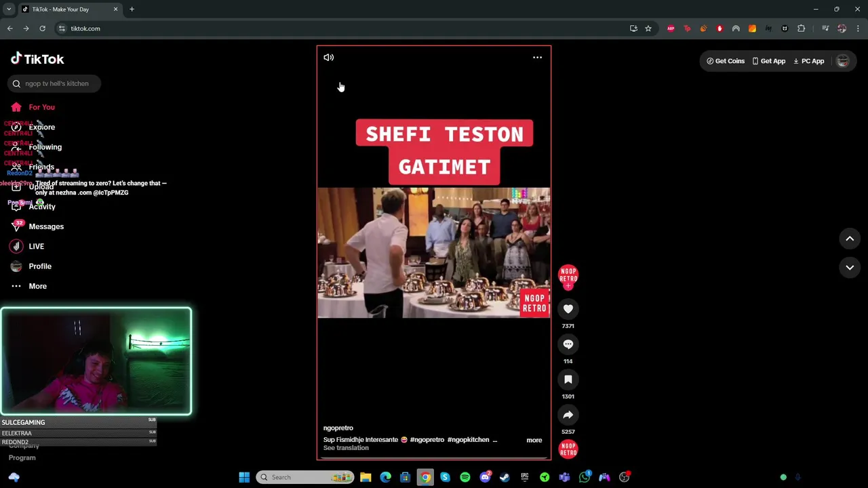
Task: Open WhatsApp from the taskbar
Action: [585, 477]
